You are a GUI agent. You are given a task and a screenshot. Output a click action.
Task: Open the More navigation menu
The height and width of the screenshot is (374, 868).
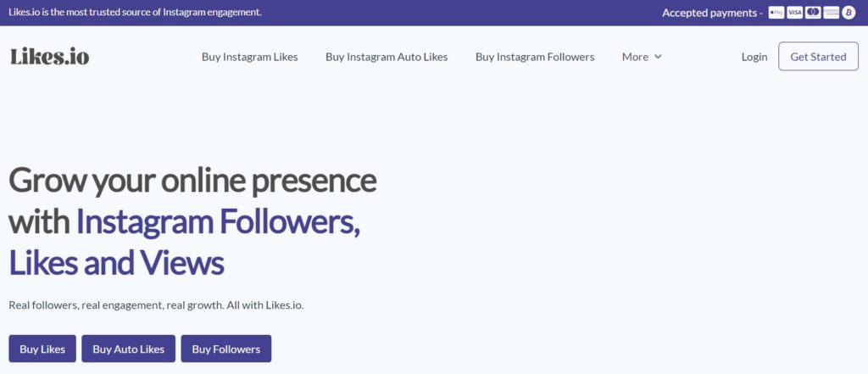642,57
